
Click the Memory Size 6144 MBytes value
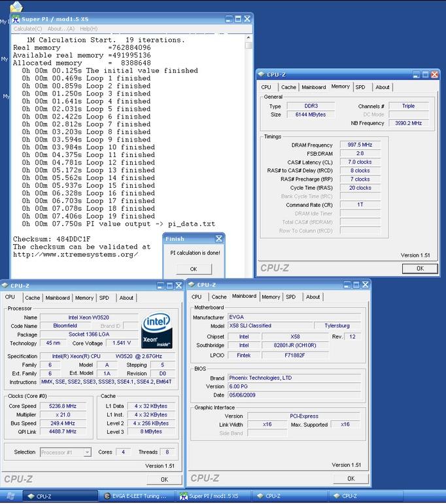click(311, 115)
